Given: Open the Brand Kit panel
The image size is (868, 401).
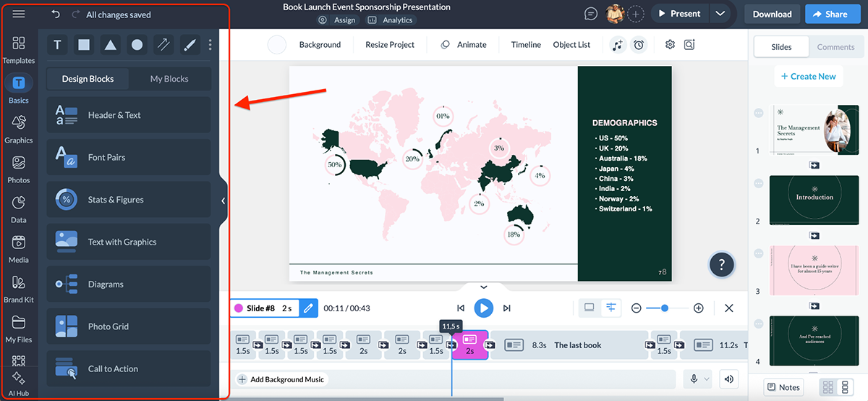Looking at the screenshot, I should 19,287.
